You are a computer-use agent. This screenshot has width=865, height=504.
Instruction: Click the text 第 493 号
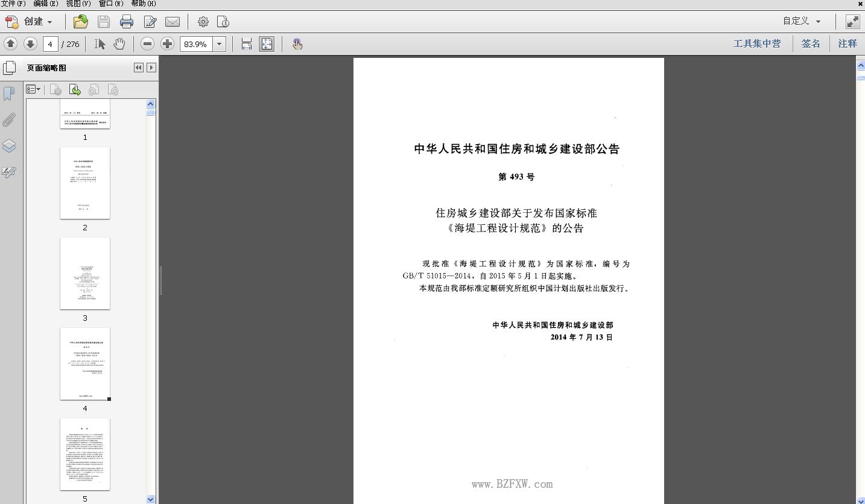(x=516, y=177)
